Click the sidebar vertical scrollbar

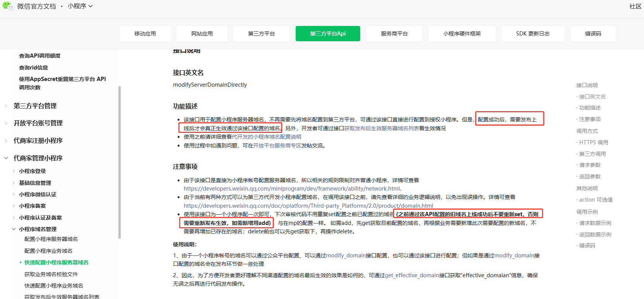tap(120, 162)
